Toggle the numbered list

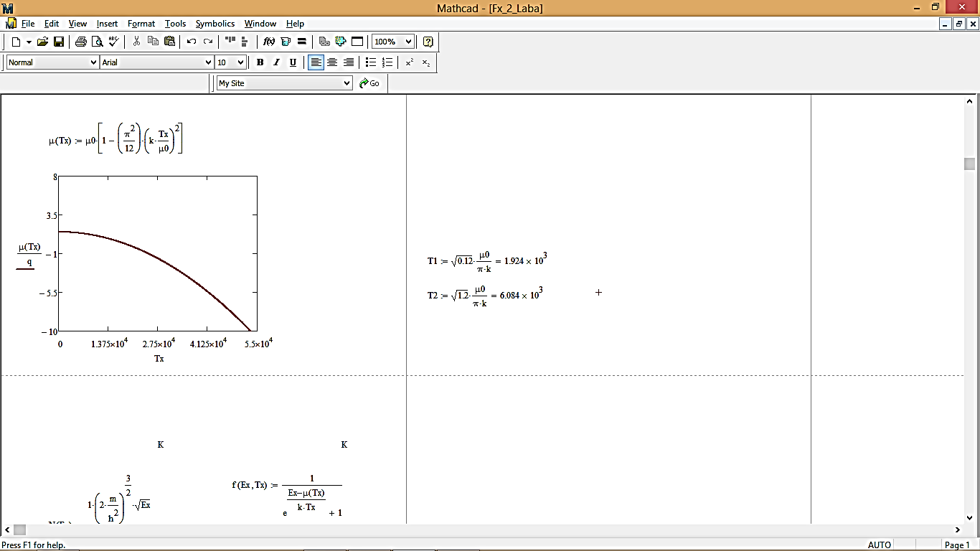387,62
